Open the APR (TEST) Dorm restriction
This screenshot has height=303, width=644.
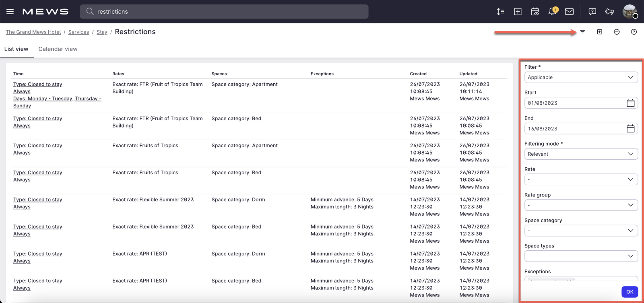38,254
